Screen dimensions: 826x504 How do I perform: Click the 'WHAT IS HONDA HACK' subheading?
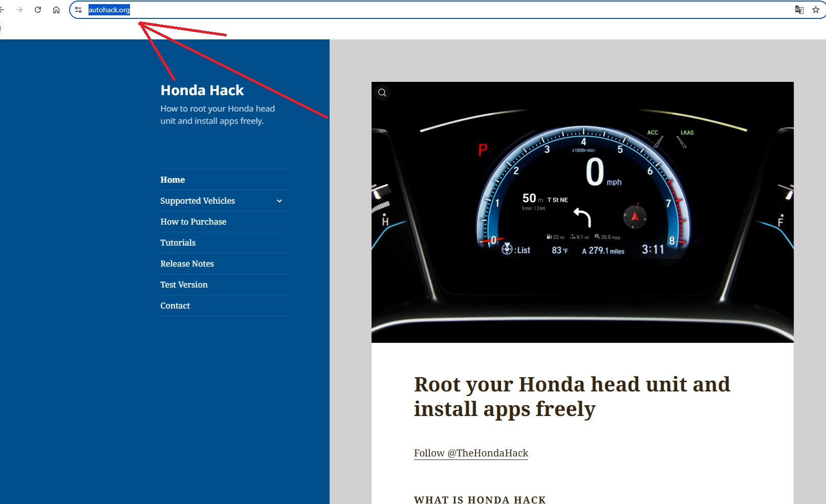[x=480, y=499]
